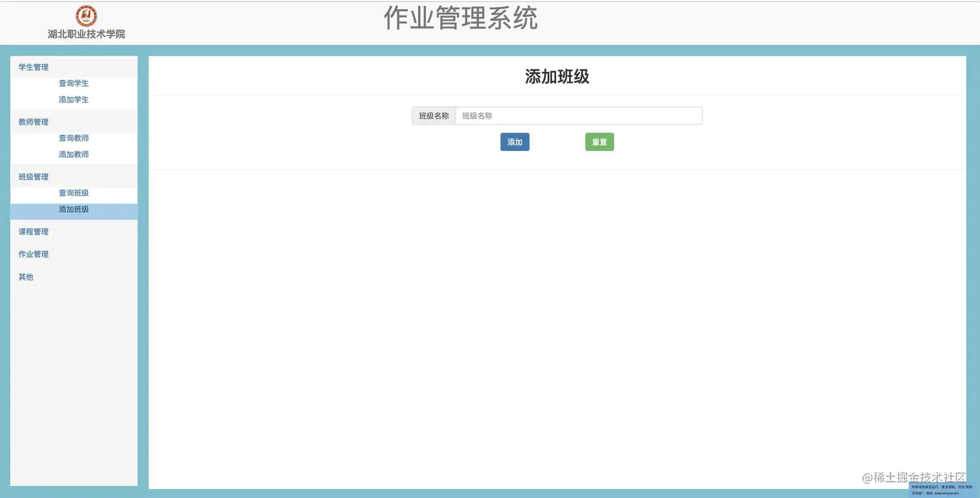980x498 pixels.
Task: Open the 查询班级 page
Action: coord(74,193)
